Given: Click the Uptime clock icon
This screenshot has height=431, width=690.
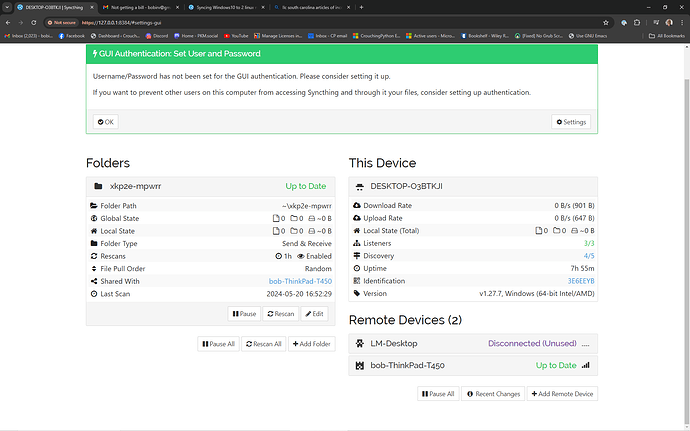Looking at the screenshot, I should [x=357, y=268].
